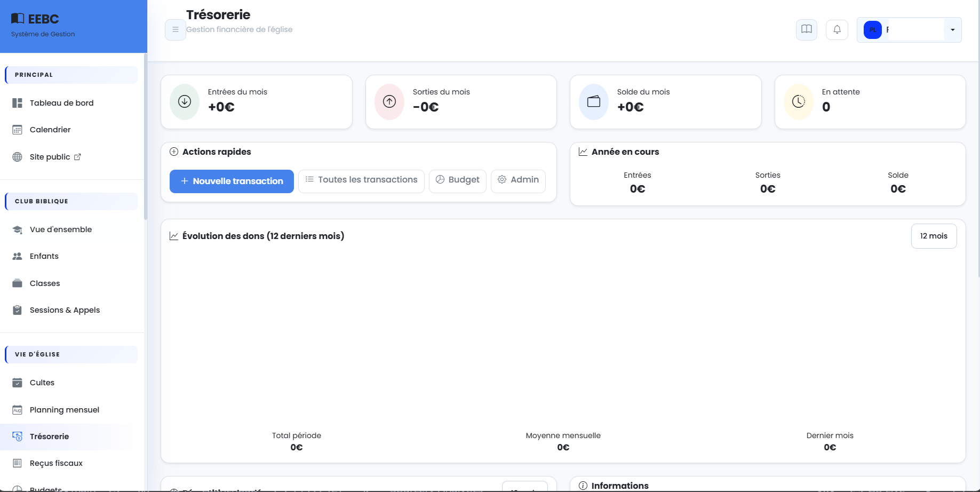This screenshot has width=980, height=492.
Task: Open the user profile dropdown arrow
Action: [952, 30]
